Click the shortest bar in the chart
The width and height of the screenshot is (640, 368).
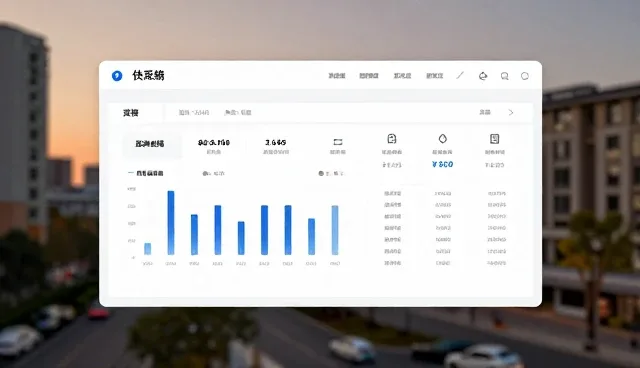148,249
